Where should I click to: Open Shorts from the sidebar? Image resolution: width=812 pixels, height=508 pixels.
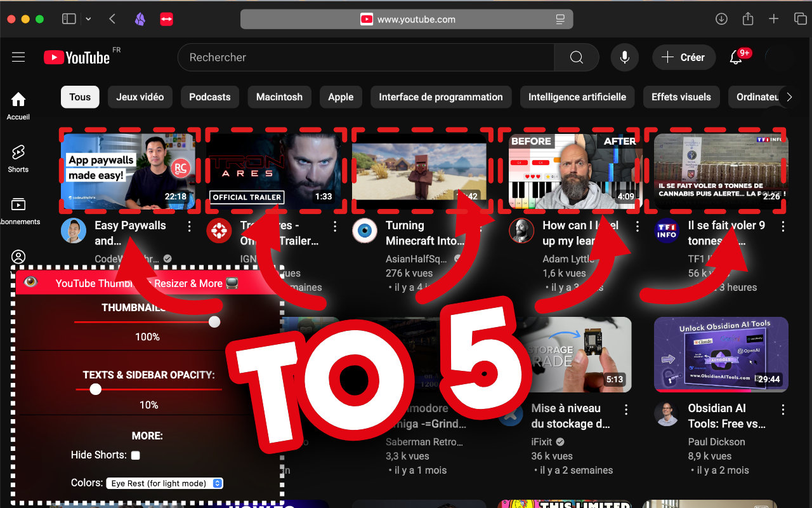coord(18,158)
